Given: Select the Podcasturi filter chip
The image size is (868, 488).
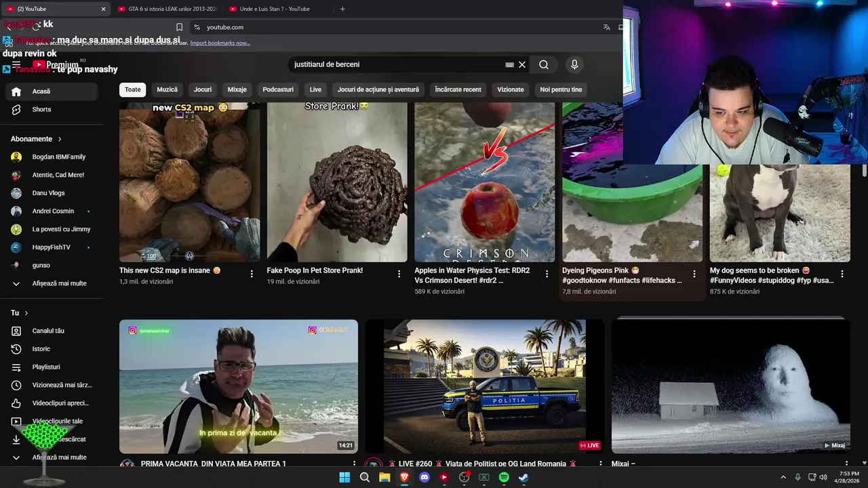Looking at the screenshot, I should click(x=278, y=89).
